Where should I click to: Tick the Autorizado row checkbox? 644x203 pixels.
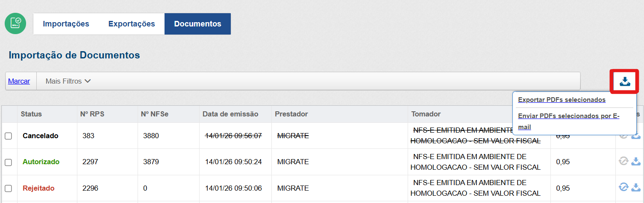pos(8,162)
